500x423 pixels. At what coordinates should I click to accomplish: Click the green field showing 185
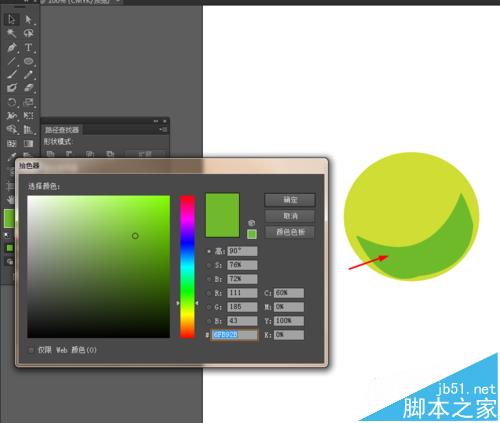[242, 307]
